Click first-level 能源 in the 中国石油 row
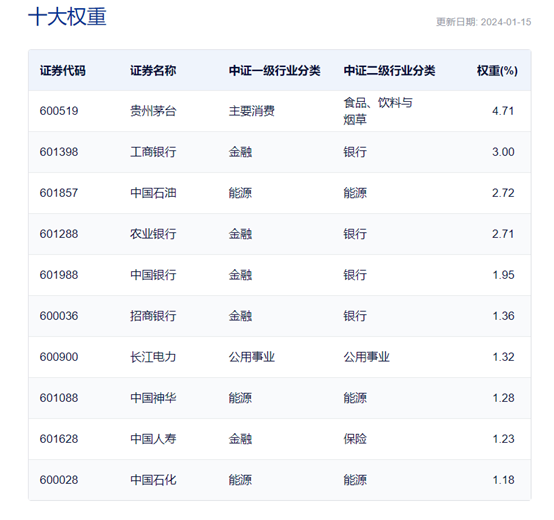Viewport: 554px width, 520px height. [x=240, y=193]
